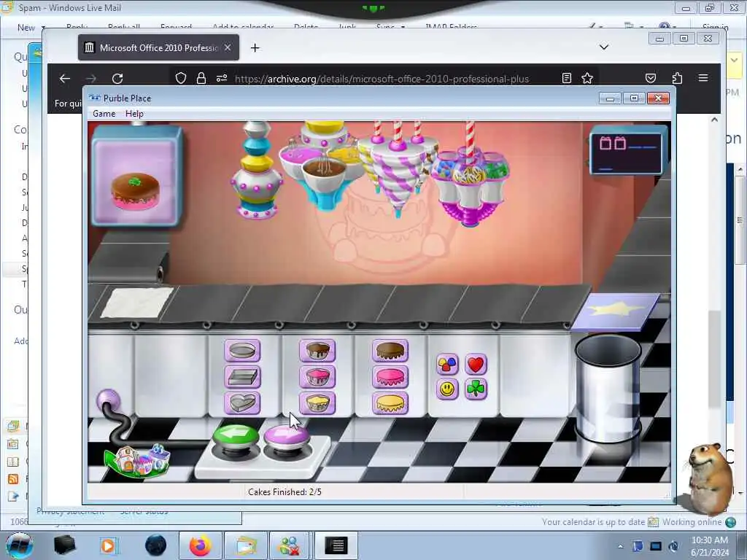Click the Firefox back arrow
Image resolution: width=747 pixels, height=560 pixels.
[x=65, y=79]
